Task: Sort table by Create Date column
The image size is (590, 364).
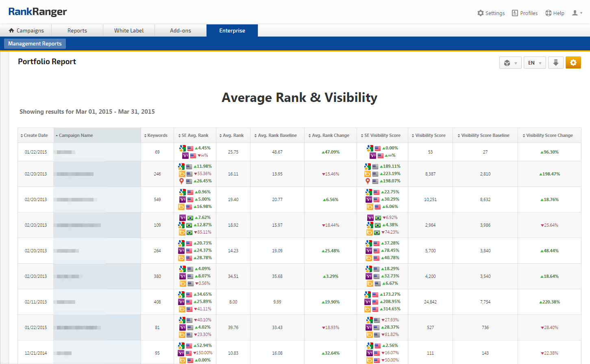Action: point(35,135)
